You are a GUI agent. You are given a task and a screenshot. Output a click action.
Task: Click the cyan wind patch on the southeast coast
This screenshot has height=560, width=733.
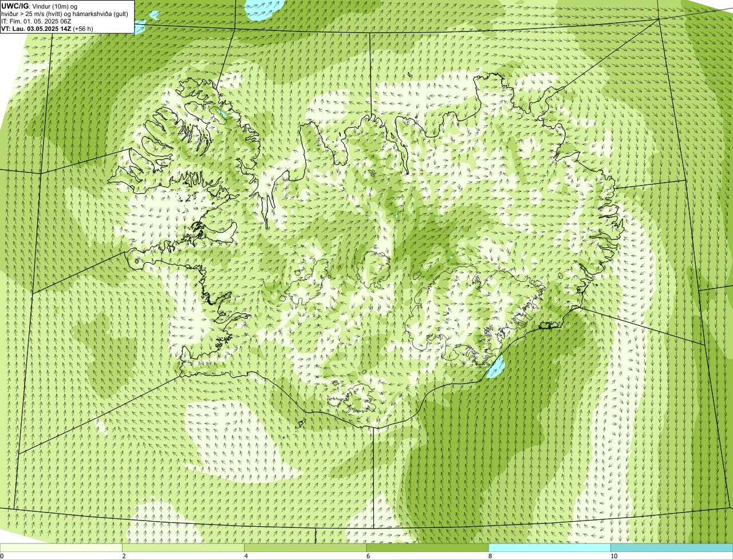click(x=495, y=366)
